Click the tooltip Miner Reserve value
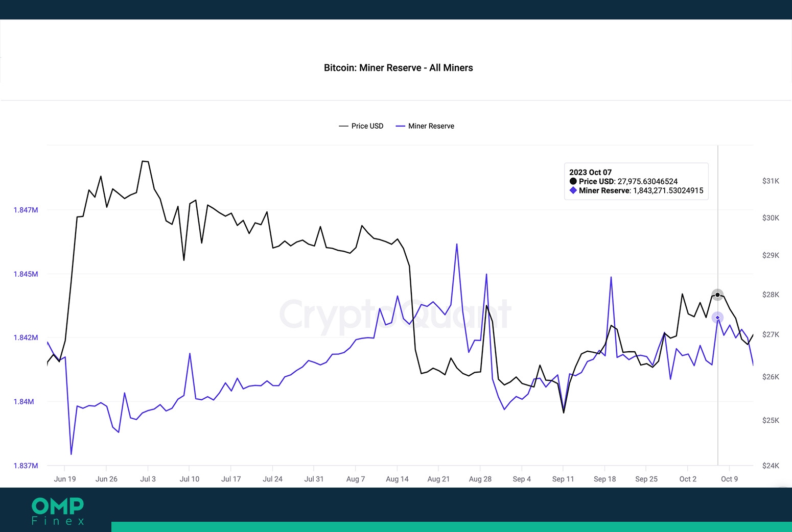 click(668, 191)
